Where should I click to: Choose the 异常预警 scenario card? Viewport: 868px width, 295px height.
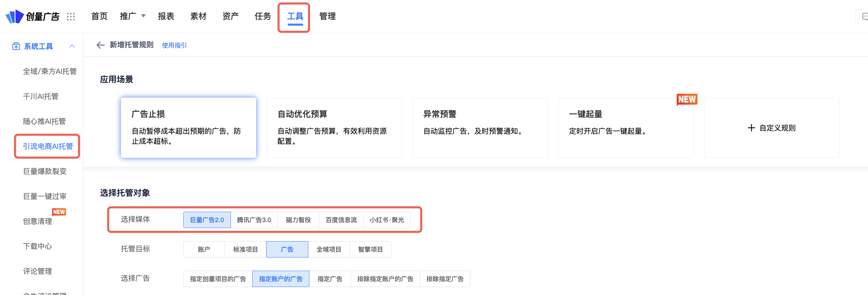[480, 128]
